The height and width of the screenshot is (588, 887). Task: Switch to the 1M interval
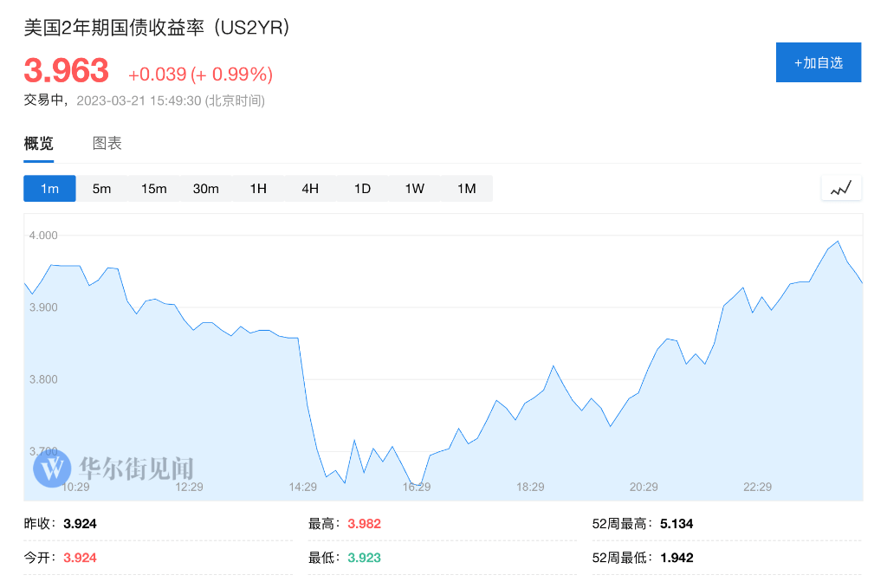click(466, 188)
